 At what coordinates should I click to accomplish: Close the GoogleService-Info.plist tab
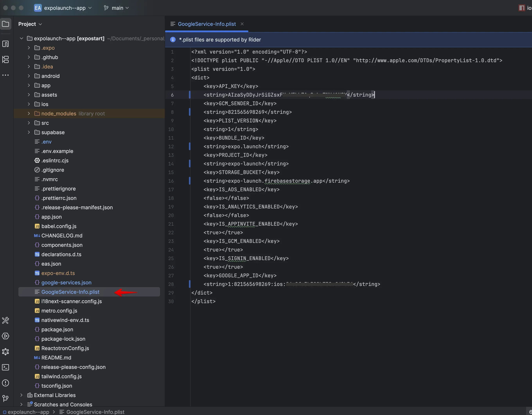[x=242, y=24]
